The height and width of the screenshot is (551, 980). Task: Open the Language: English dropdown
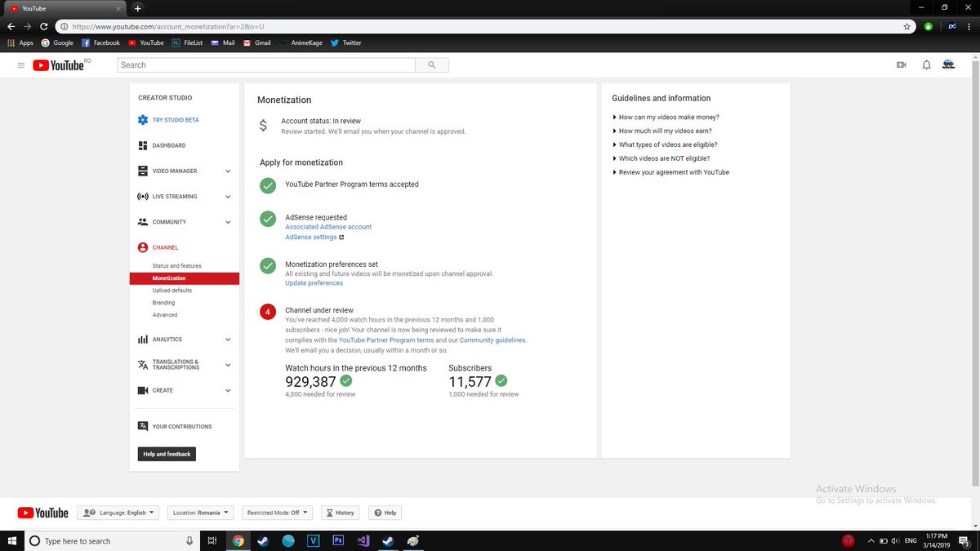click(118, 513)
